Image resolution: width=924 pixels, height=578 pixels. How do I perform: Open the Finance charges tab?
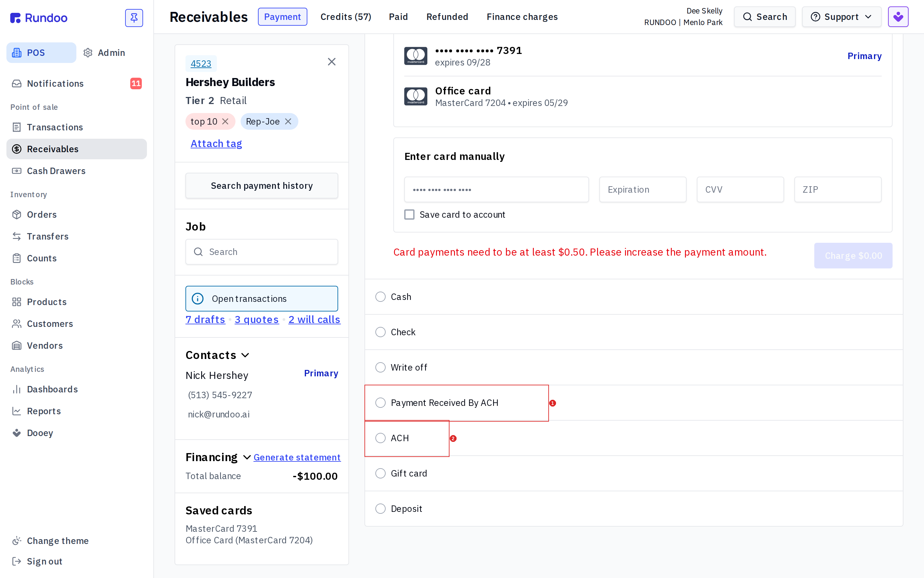[522, 17]
